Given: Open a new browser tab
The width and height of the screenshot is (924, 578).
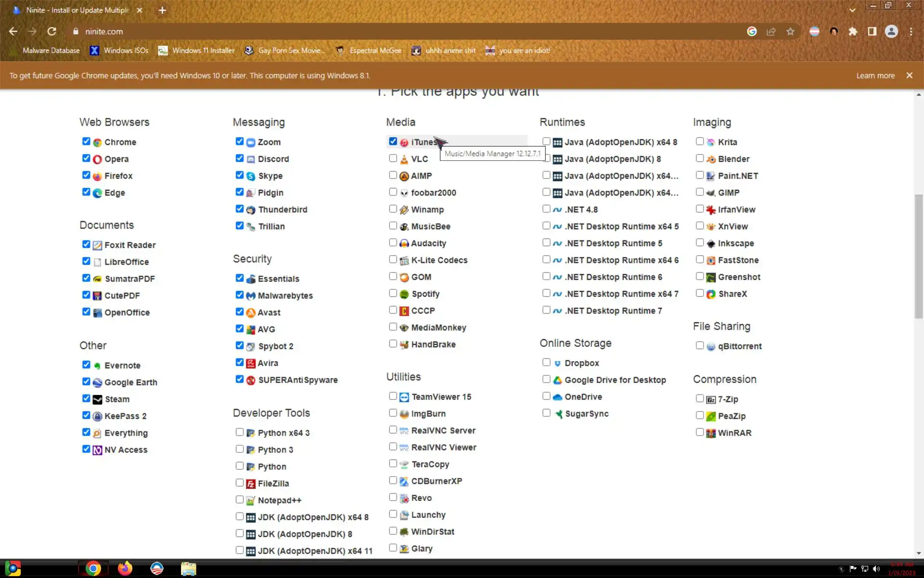Looking at the screenshot, I should pyautogui.click(x=162, y=10).
